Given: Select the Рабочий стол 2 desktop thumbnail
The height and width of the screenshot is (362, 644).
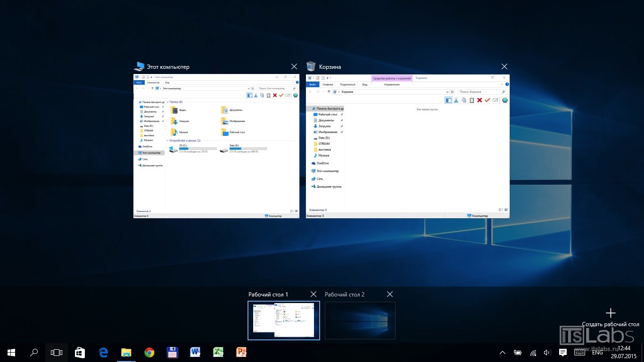Looking at the screenshot, I should (x=360, y=321).
